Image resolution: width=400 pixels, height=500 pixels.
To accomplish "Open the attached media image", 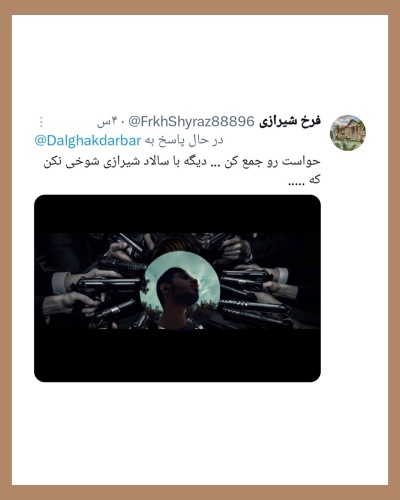I will coord(177,288).
